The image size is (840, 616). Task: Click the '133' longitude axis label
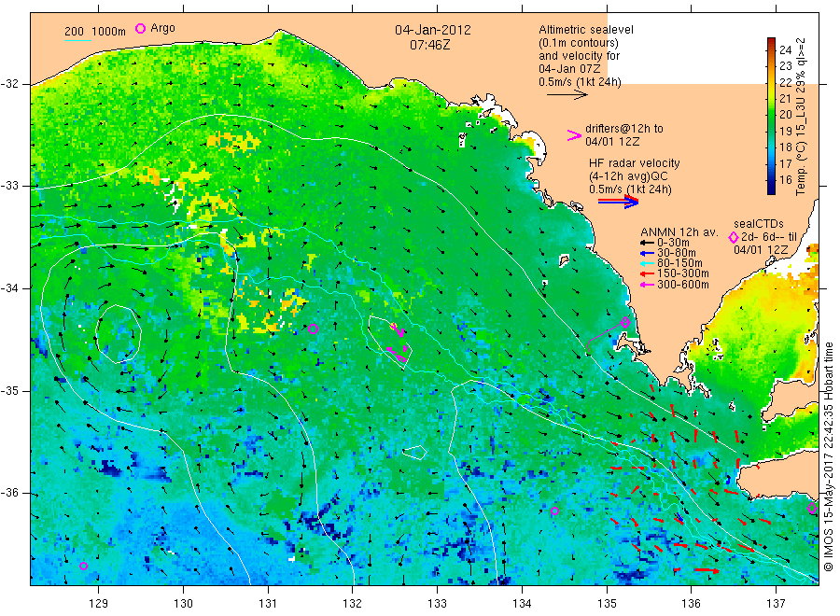(437, 603)
